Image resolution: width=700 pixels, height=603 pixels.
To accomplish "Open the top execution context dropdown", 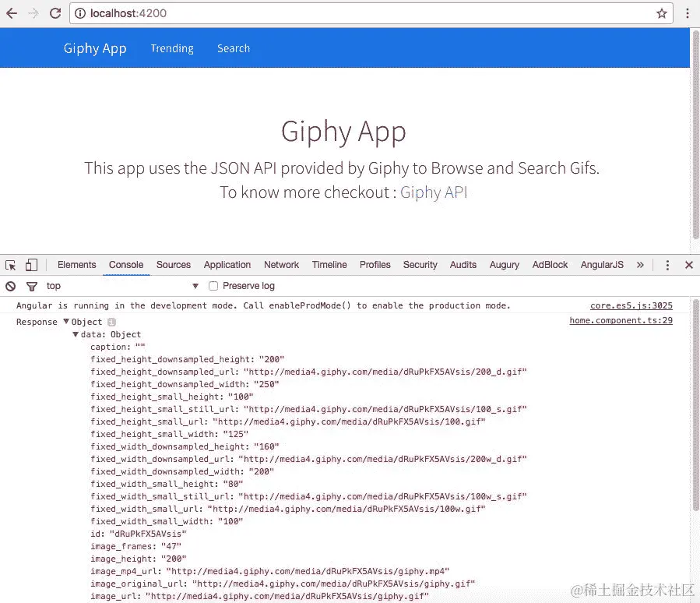I will coord(122,286).
